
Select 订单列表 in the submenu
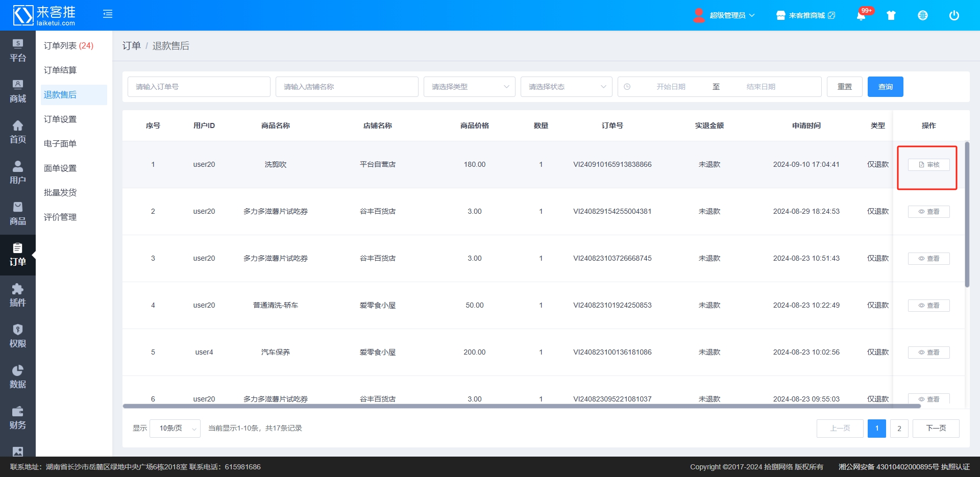tap(68, 46)
